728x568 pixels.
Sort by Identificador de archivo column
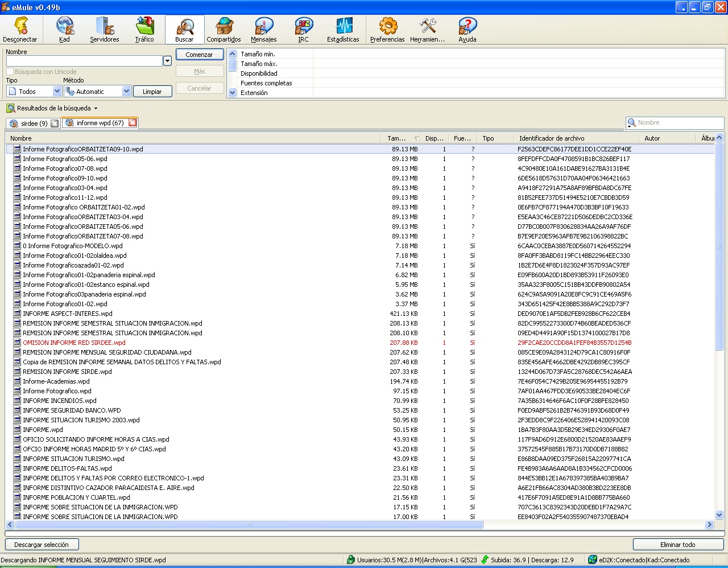click(577, 138)
